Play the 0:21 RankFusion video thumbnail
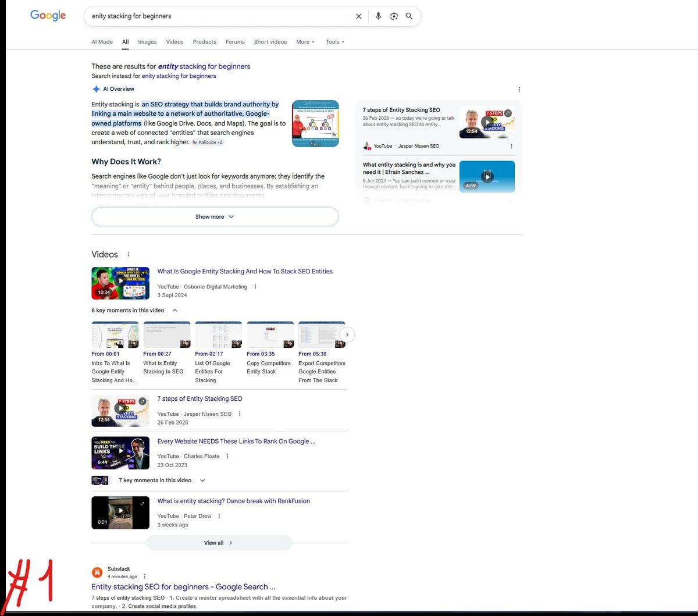 tap(120, 512)
